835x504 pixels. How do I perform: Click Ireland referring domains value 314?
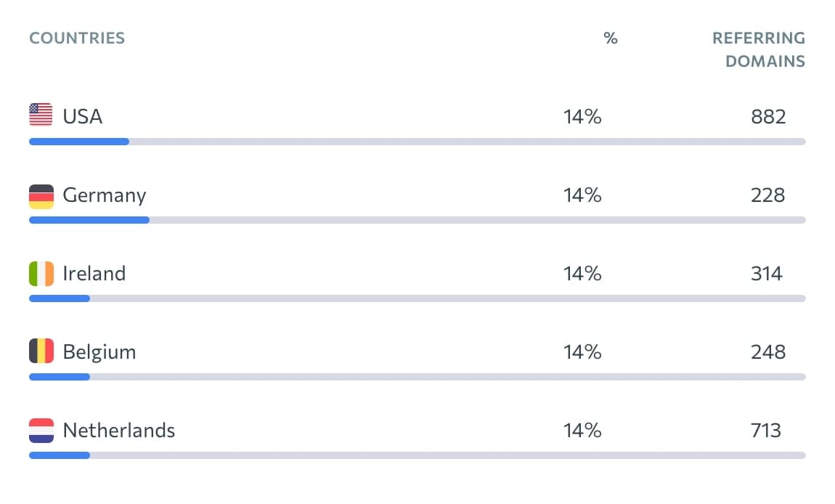click(x=767, y=274)
